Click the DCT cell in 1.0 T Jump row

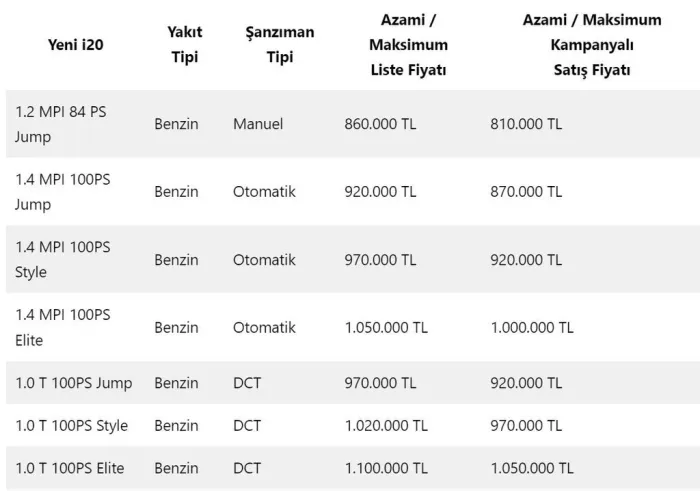(247, 383)
